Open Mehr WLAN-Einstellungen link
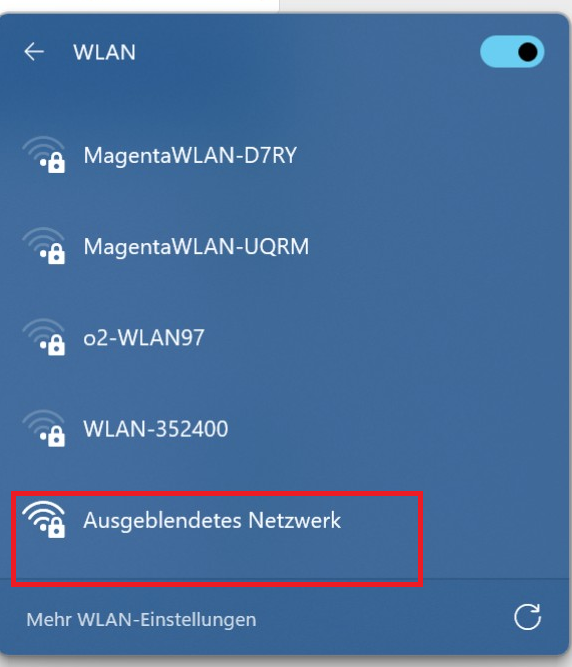 coord(141,619)
